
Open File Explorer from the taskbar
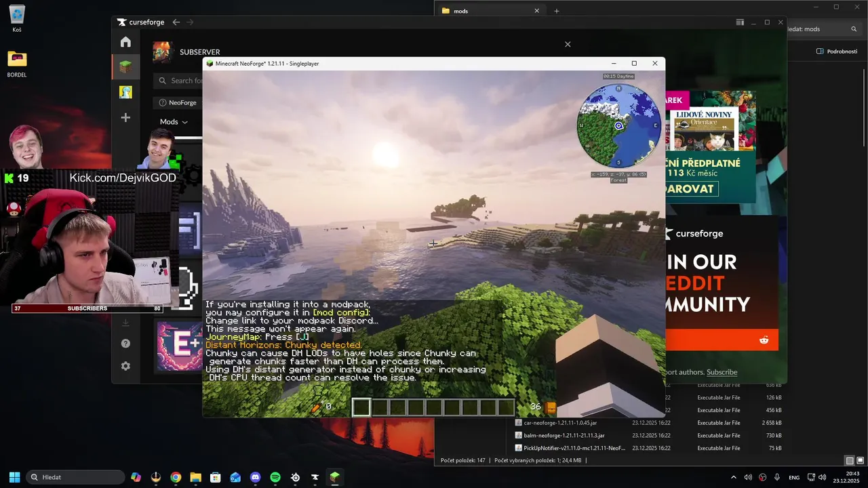195,477
